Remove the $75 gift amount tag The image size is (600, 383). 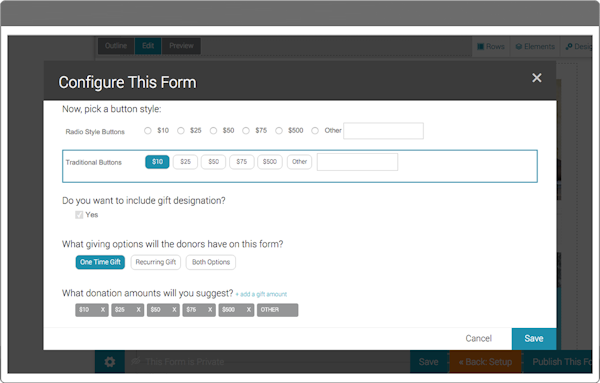click(210, 310)
